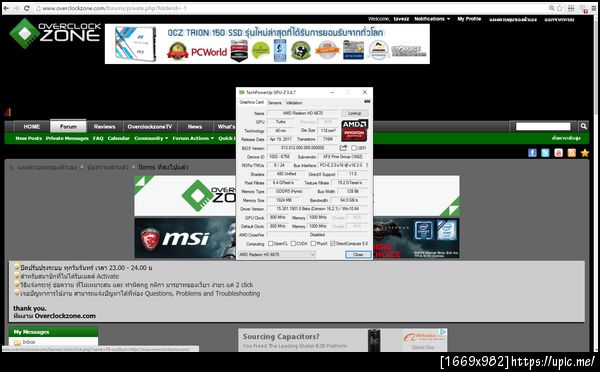The height and width of the screenshot is (372, 600).
Task: Click the GPU-Z screenshot camera icon
Action: tap(367, 102)
